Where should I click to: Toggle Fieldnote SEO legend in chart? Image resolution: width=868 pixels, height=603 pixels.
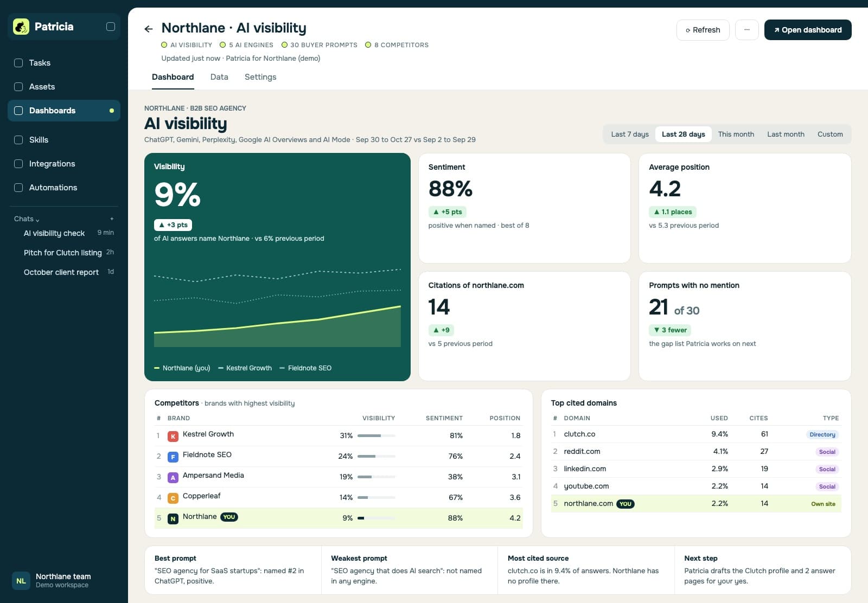[x=305, y=368]
